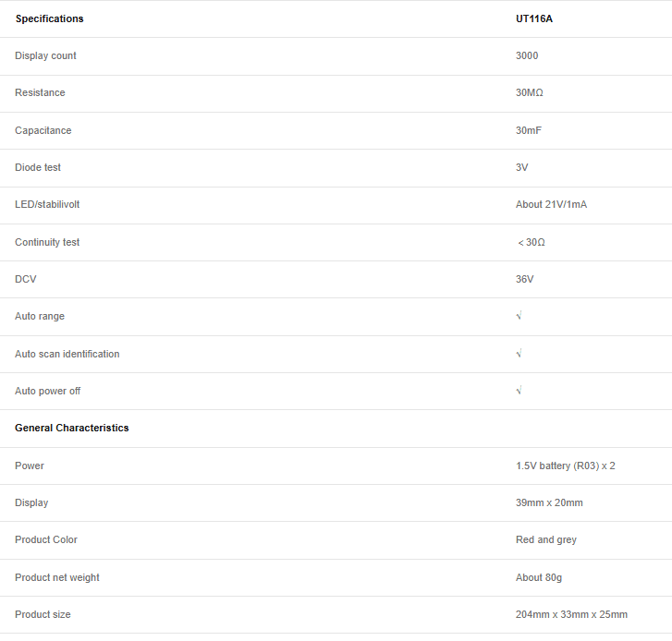Image resolution: width=672 pixels, height=641 pixels.
Task: Click the Red and grey color value
Action: (545, 540)
